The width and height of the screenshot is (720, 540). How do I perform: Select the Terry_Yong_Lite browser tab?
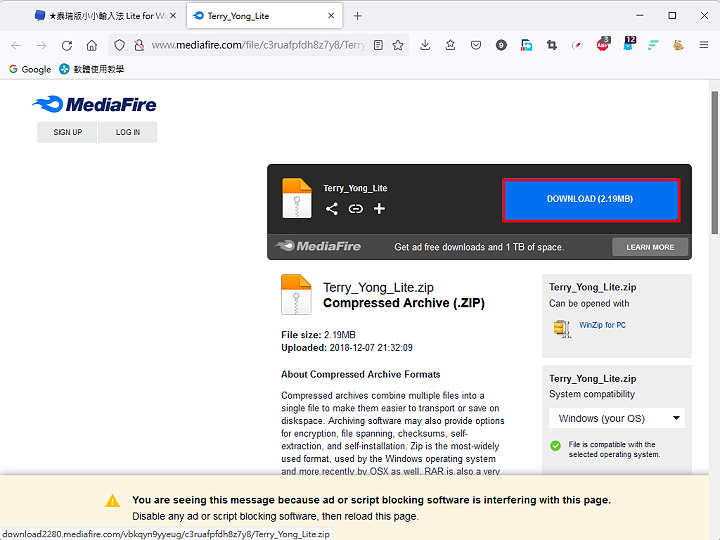pyautogui.click(x=262, y=16)
